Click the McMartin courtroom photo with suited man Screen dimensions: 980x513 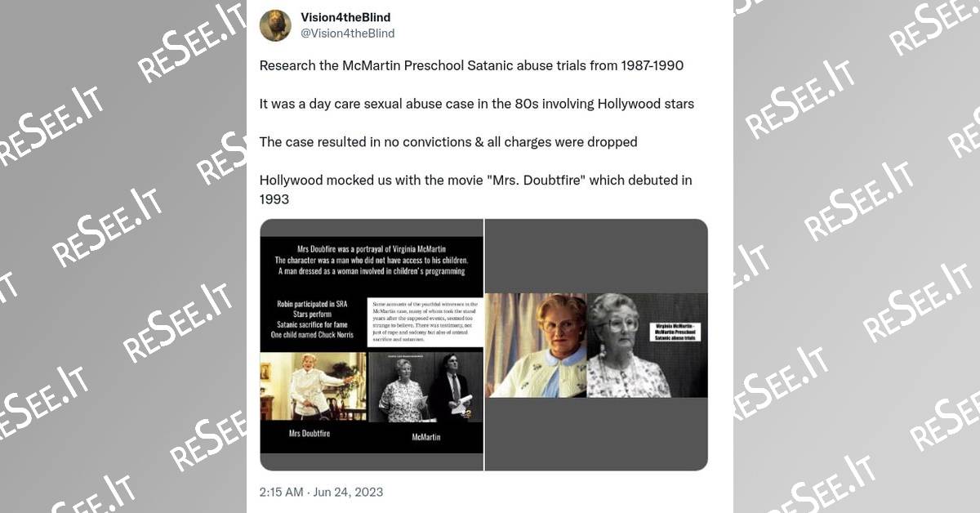point(425,386)
